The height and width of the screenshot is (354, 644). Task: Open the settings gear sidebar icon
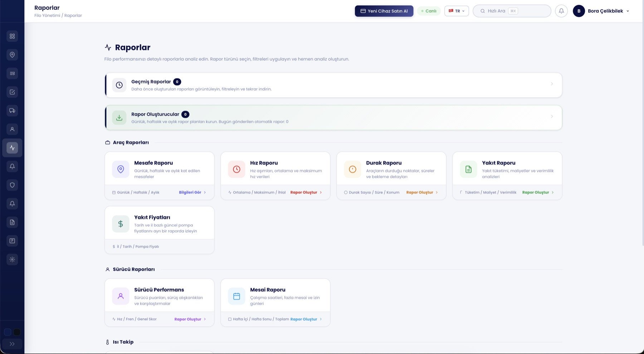pos(12,260)
